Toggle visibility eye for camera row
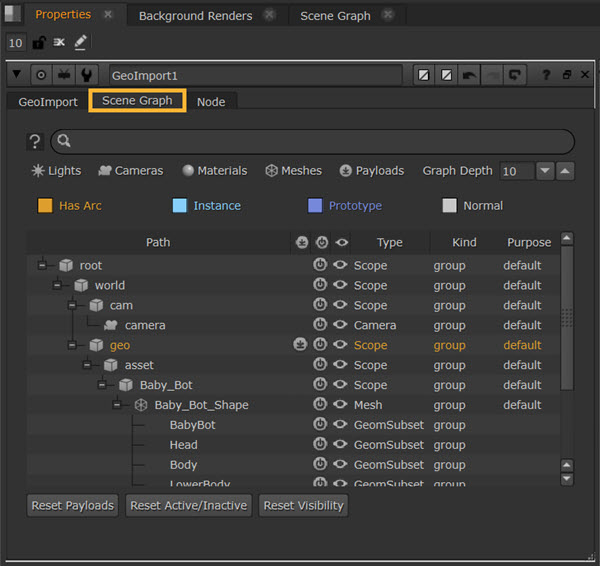600x566 pixels. [x=341, y=325]
